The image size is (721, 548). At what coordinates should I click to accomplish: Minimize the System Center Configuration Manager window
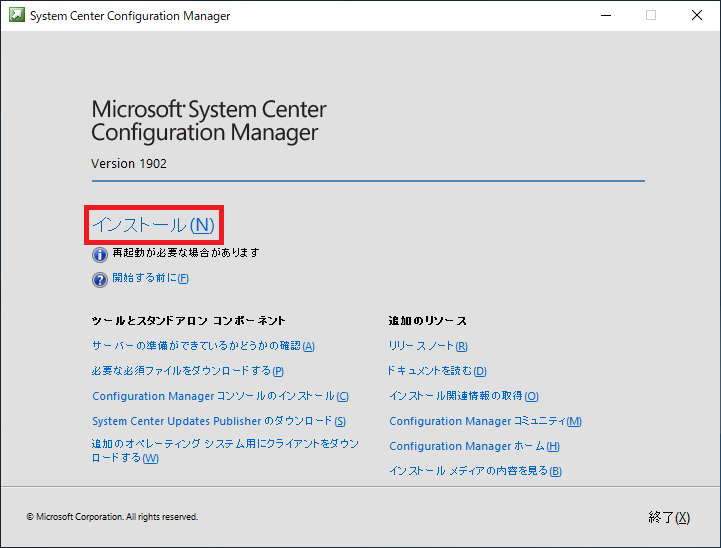(x=606, y=15)
